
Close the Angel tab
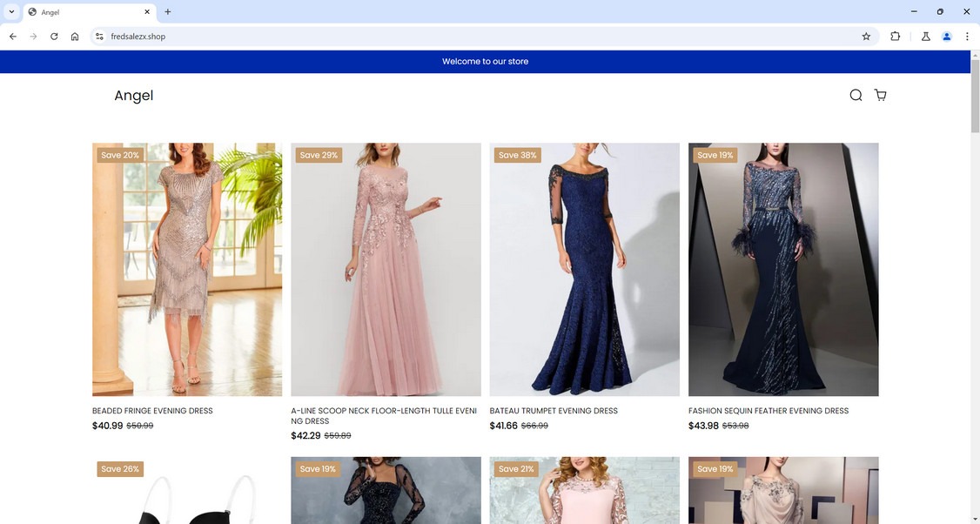click(147, 12)
